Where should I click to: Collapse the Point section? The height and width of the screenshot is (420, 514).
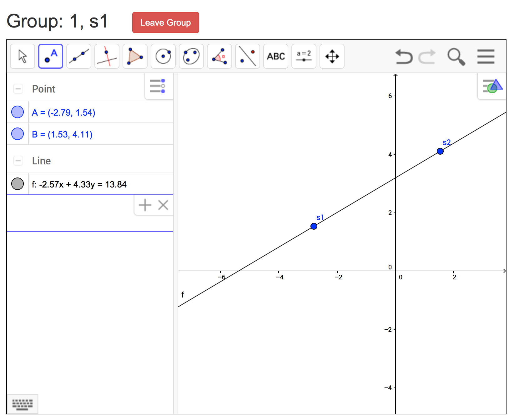click(x=18, y=89)
